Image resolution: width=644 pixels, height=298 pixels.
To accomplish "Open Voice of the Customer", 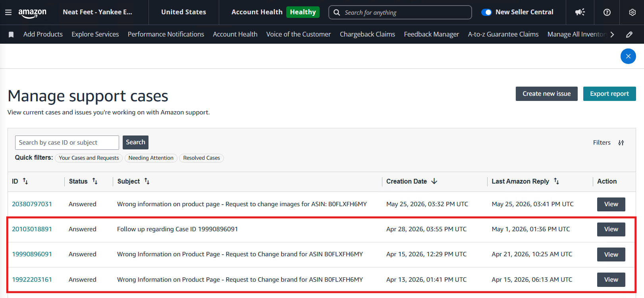I will pyautogui.click(x=299, y=34).
